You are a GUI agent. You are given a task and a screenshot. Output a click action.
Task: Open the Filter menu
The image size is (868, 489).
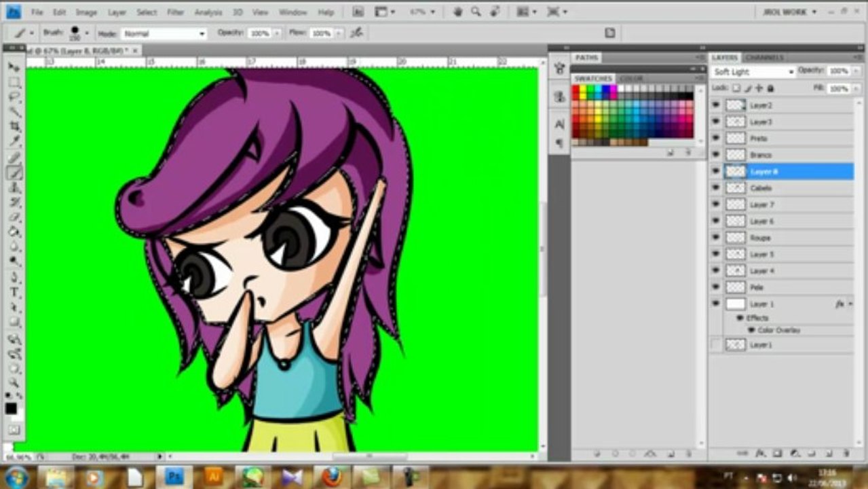coord(175,12)
